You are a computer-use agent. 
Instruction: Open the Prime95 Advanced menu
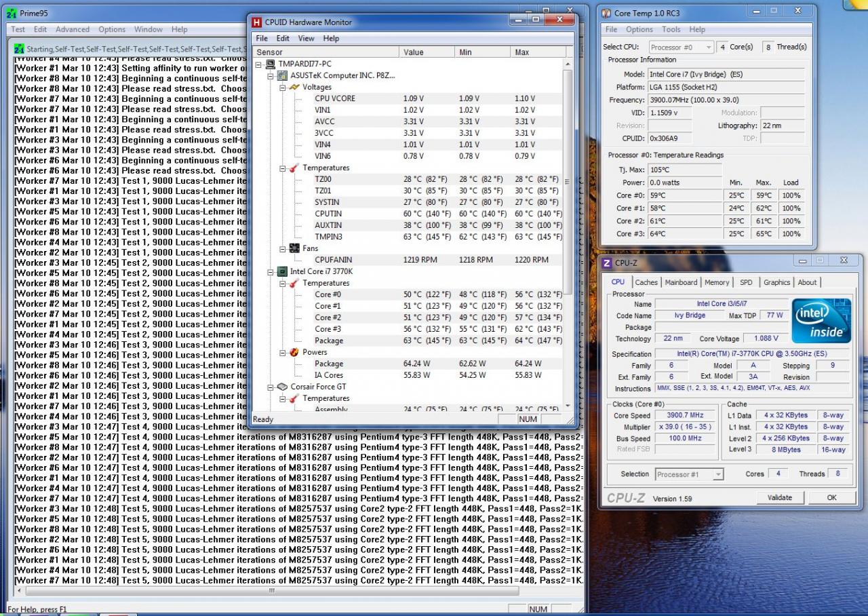pyautogui.click(x=73, y=29)
